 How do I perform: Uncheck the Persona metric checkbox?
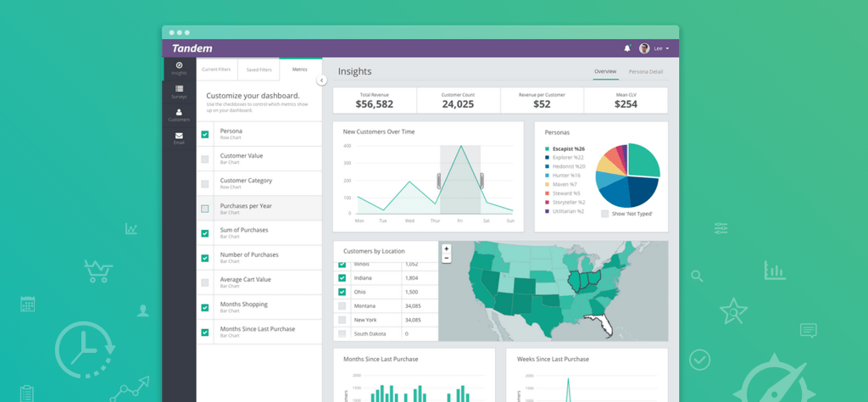205,135
